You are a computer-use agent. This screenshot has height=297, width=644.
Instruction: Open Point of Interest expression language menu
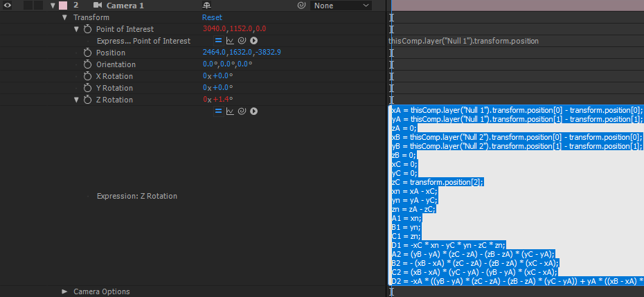tap(253, 41)
